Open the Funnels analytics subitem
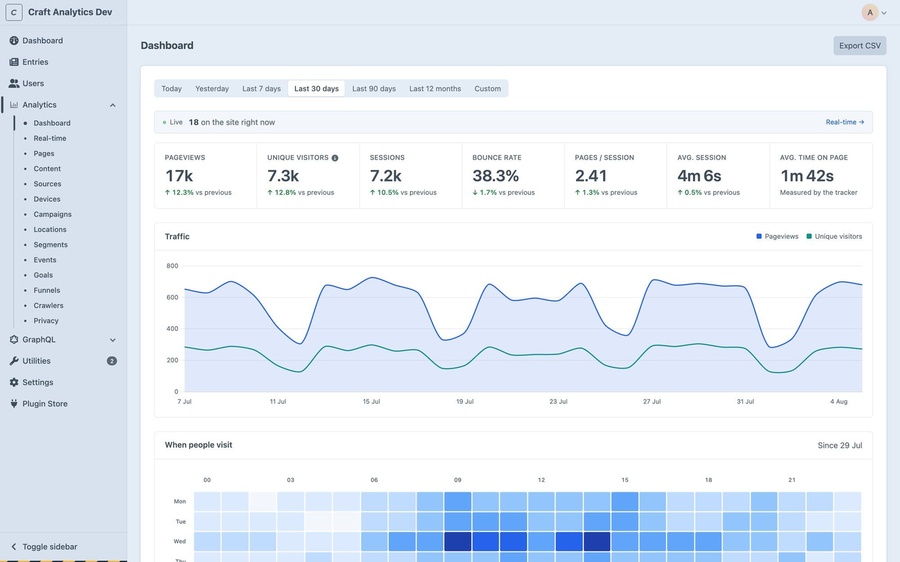Viewport: 900px width, 562px height. point(46,290)
